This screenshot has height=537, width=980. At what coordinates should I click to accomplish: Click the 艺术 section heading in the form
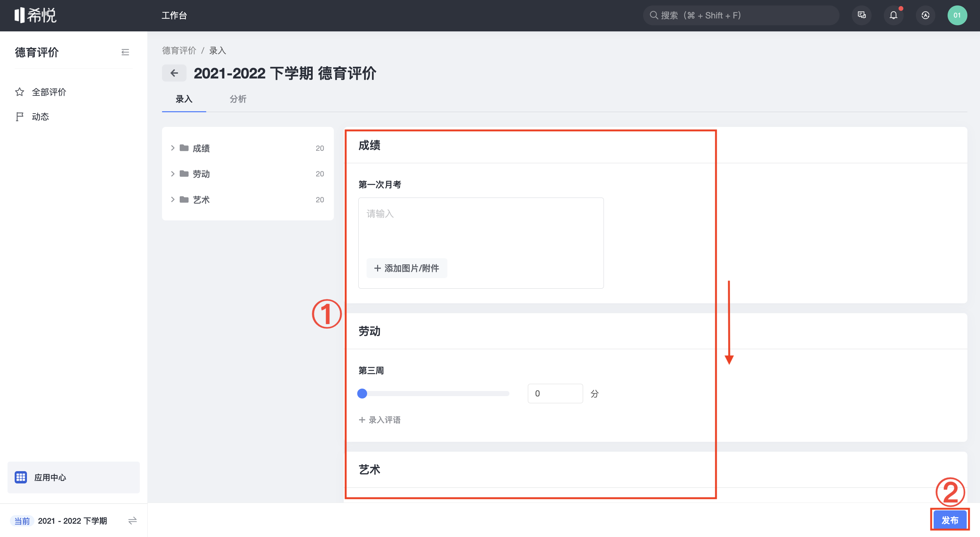369,469
